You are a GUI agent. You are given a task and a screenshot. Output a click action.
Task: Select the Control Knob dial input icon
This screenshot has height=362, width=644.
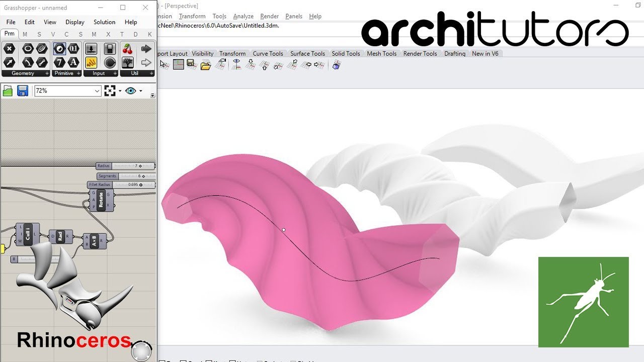pos(110,62)
